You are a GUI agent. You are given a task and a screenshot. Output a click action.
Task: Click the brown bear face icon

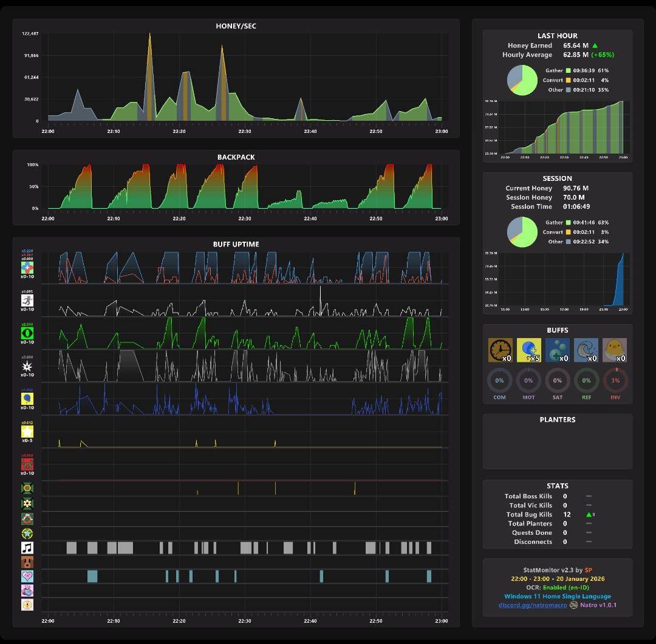coord(27,562)
